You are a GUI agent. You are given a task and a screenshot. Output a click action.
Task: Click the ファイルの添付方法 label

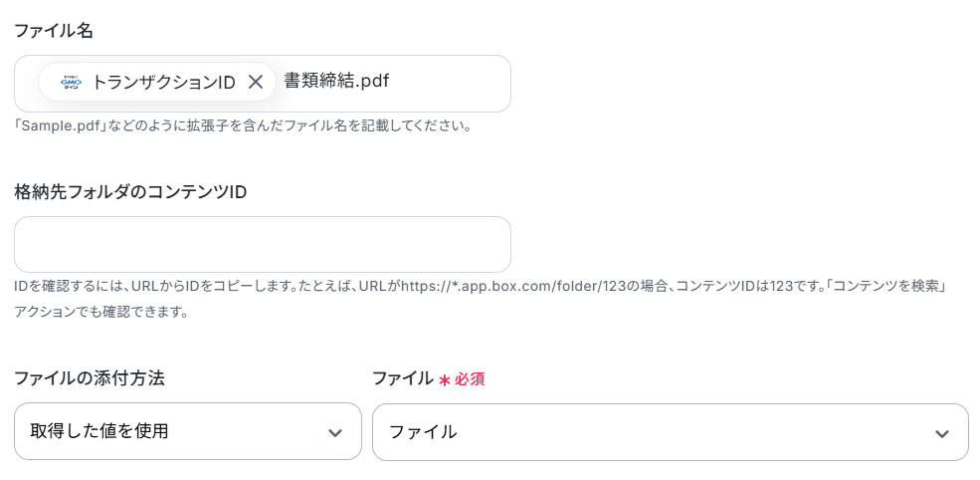[90, 377]
